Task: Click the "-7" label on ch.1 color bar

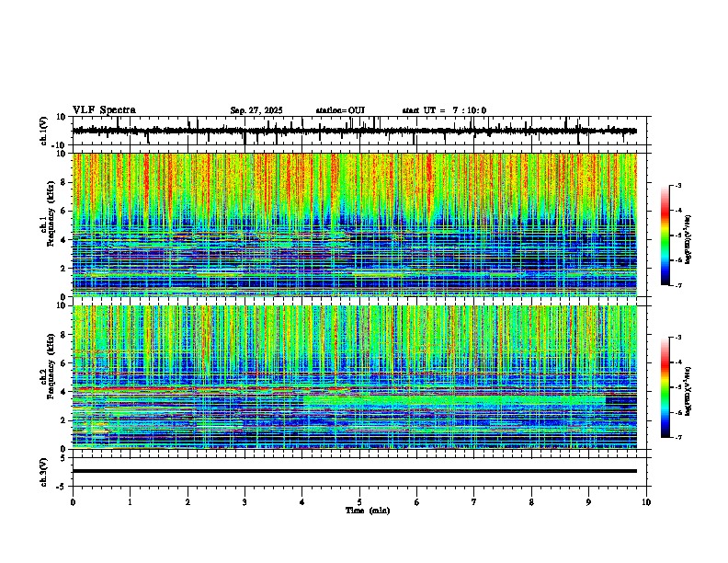Action: 678,285
